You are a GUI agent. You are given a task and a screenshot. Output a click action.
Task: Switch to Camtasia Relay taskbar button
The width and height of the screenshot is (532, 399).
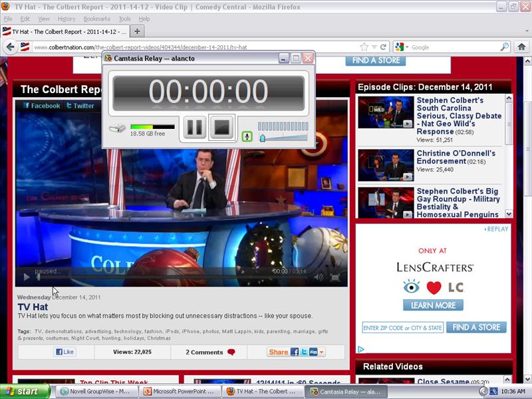(346, 392)
